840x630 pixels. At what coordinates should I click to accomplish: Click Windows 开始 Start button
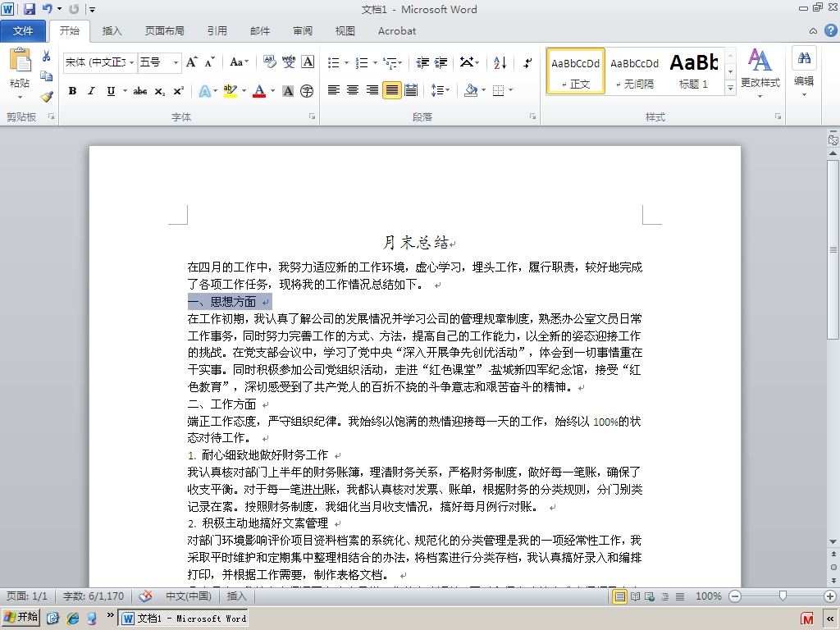point(21,617)
